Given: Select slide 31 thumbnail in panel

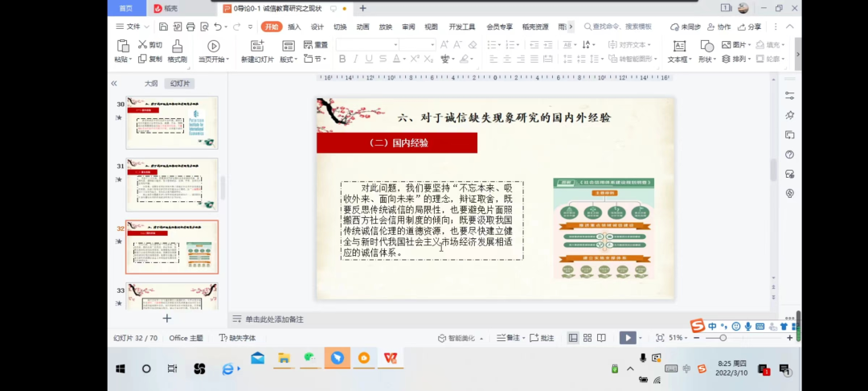Looking at the screenshot, I should (x=172, y=184).
